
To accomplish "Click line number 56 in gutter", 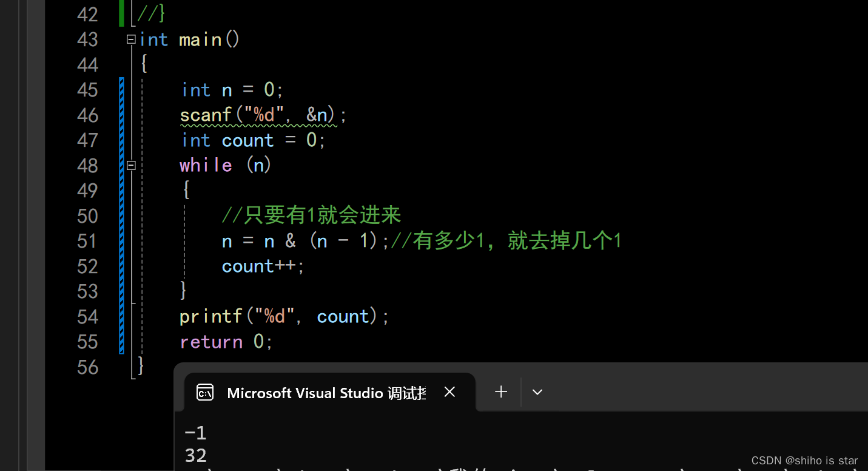I will (x=88, y=367).
